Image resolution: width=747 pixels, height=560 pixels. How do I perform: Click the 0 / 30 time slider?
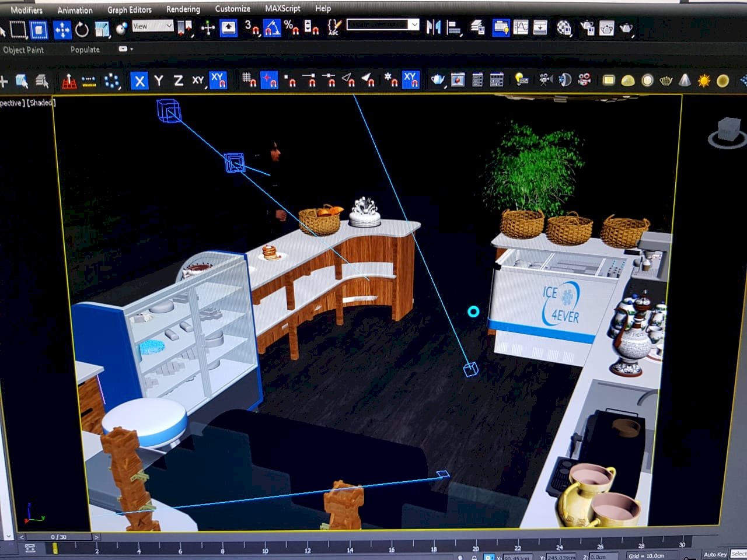(x=58, y=537)
